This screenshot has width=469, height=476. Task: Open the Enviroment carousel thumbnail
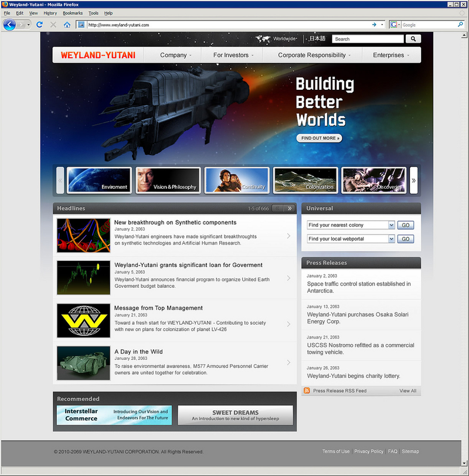click(99, 181)
